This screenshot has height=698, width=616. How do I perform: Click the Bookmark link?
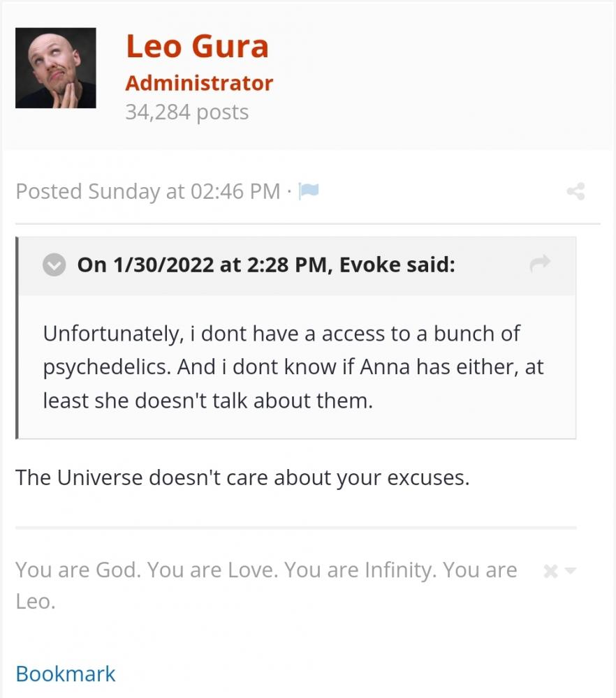[x=66, y=674]
